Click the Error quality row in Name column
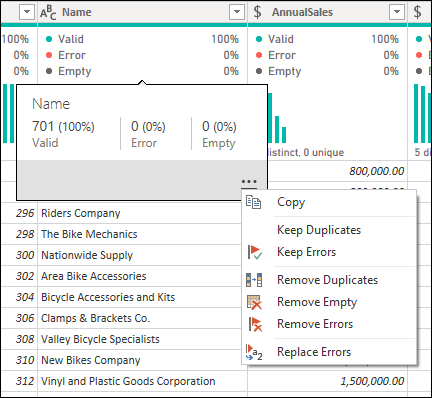This screenshot has height=398, width=432. coord(142,55)
